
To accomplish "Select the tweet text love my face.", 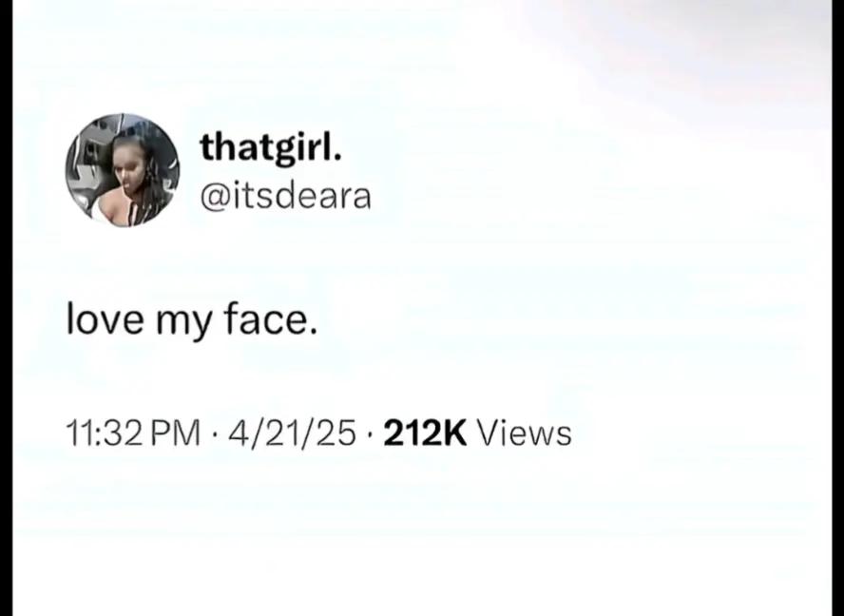I will [192, 319].
